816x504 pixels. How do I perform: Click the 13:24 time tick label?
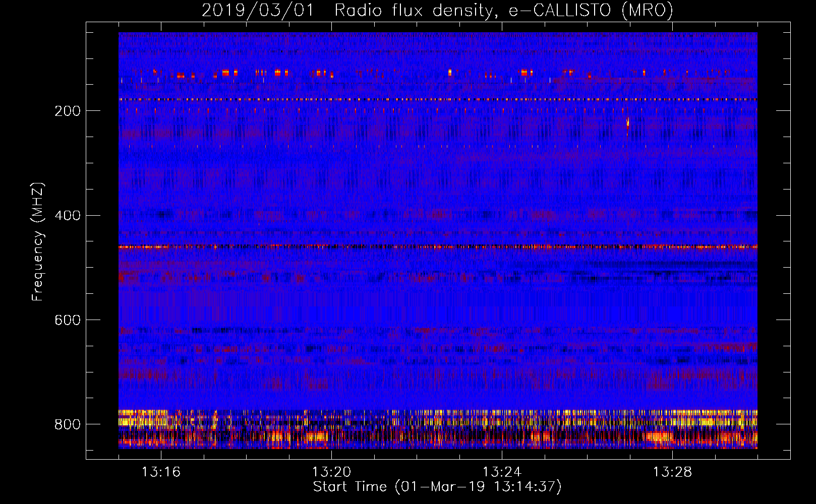coord(502,472)
